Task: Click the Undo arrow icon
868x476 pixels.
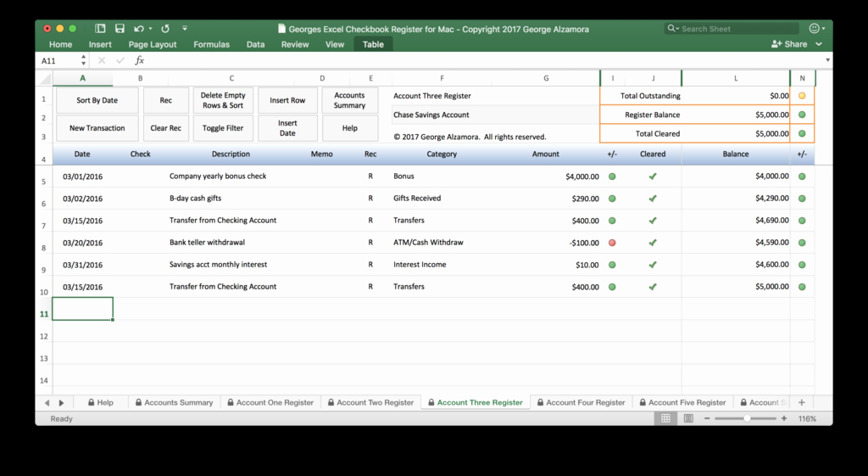Action: 139,29
